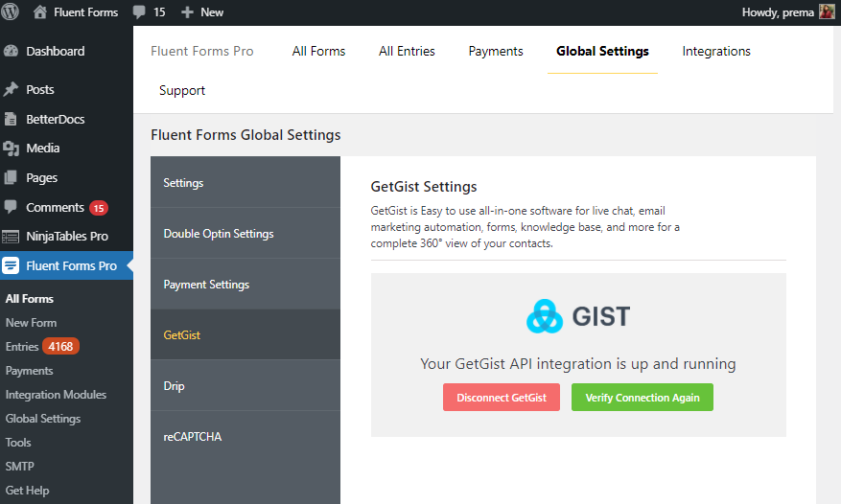Screen dimensions: 841x504
Task: Click the GIST logo image
Action: (578, 316)
